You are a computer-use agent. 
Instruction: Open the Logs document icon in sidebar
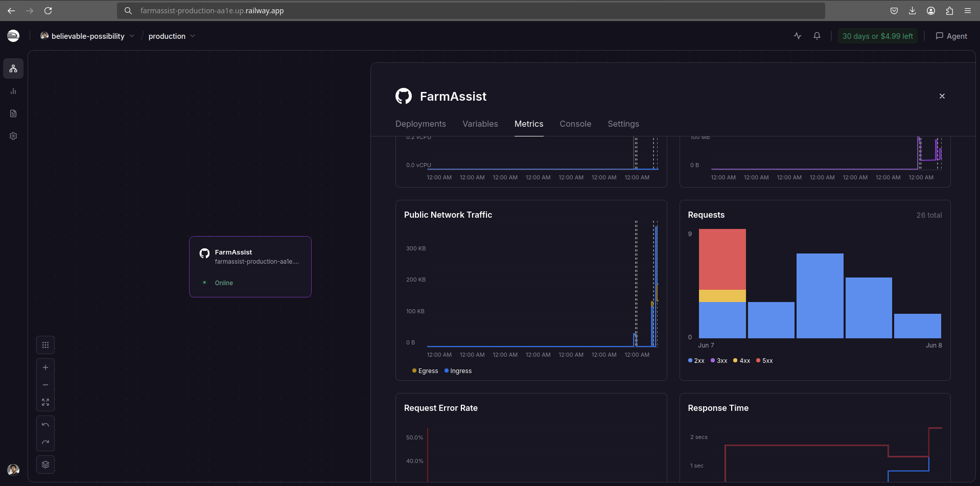click(x=13, y=113)
